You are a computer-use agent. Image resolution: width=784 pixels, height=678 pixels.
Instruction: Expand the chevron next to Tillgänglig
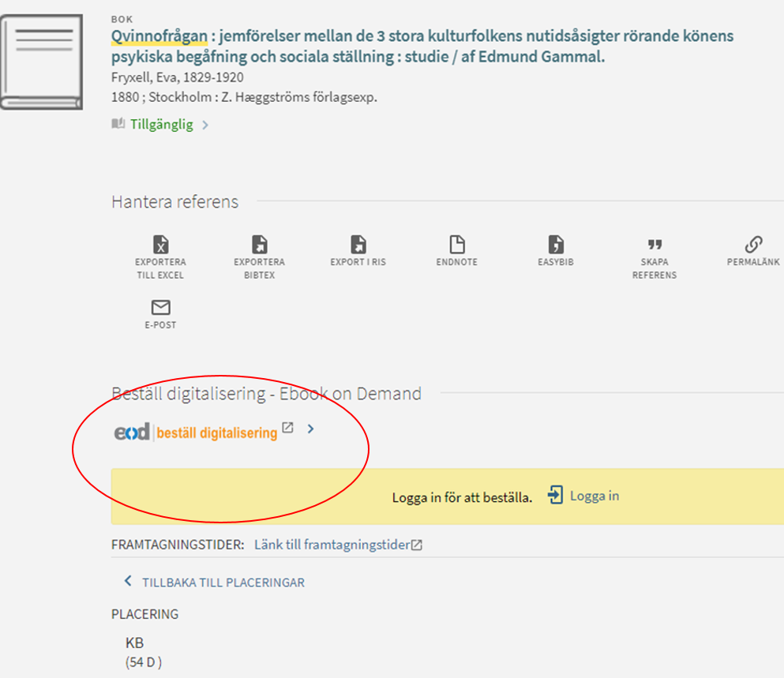coord(205,125)
